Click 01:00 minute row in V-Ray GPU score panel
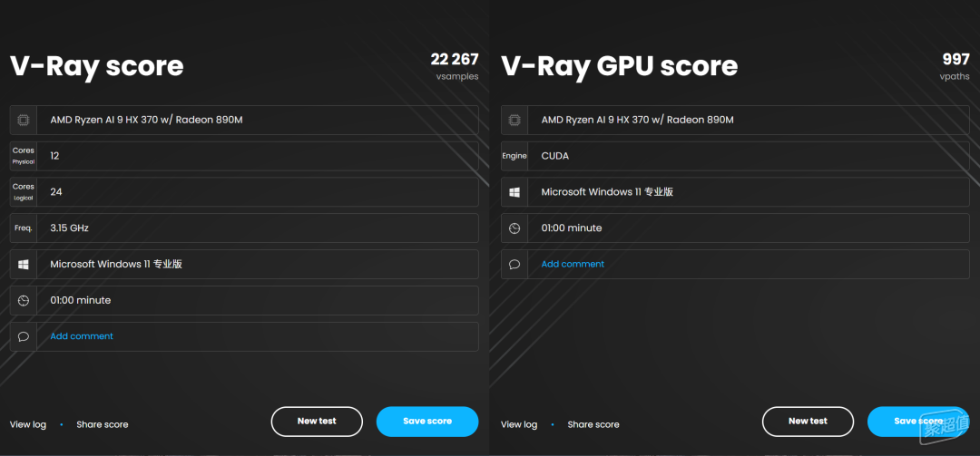Screen dimensions: 980x456 (x=735, y=228)
